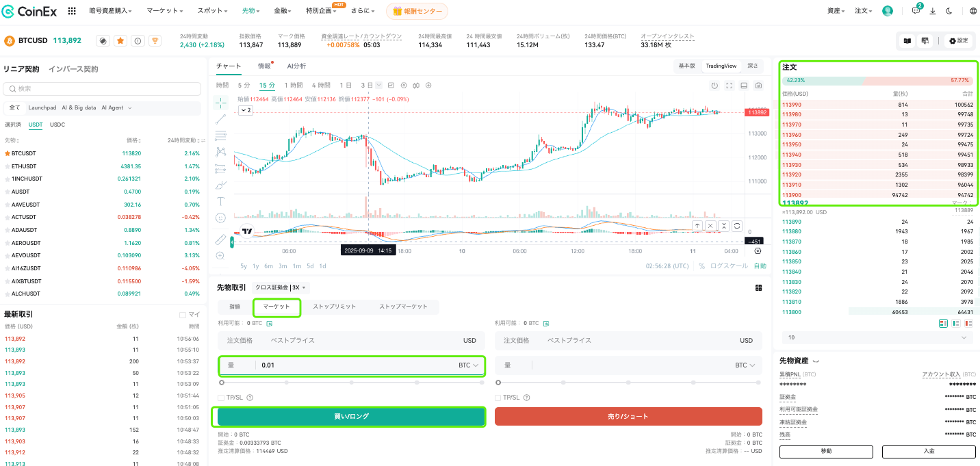
Task: Open the chat messages icon
Action: (x=916, y=11)
